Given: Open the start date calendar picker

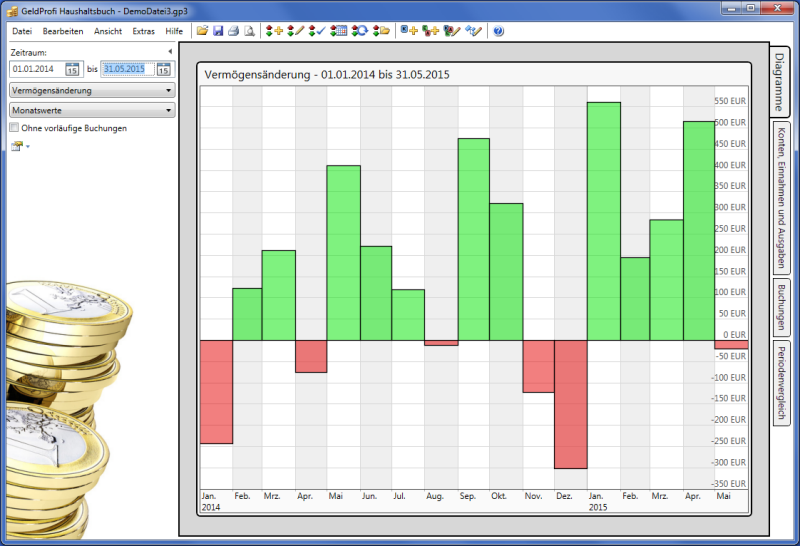Looking at the screenshot, I should pos(72,69).
